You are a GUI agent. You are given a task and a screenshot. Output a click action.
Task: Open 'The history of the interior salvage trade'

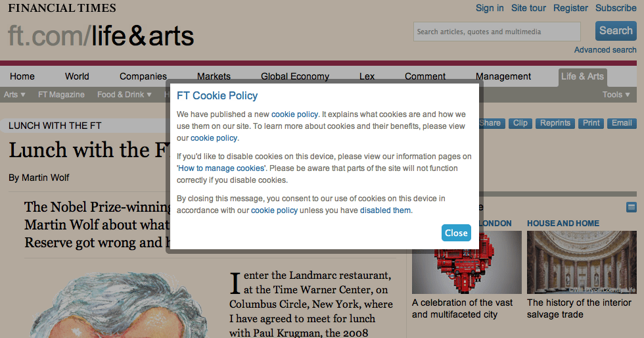coord(579,308)
